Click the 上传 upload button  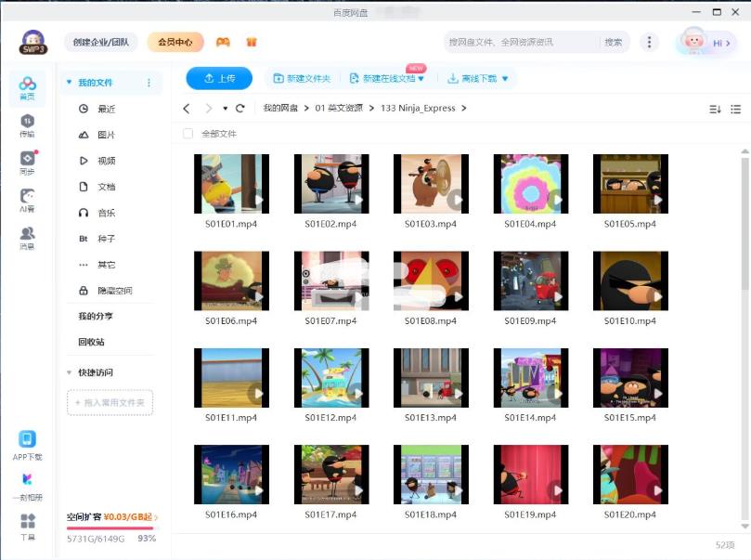click(x=219, y=78)
